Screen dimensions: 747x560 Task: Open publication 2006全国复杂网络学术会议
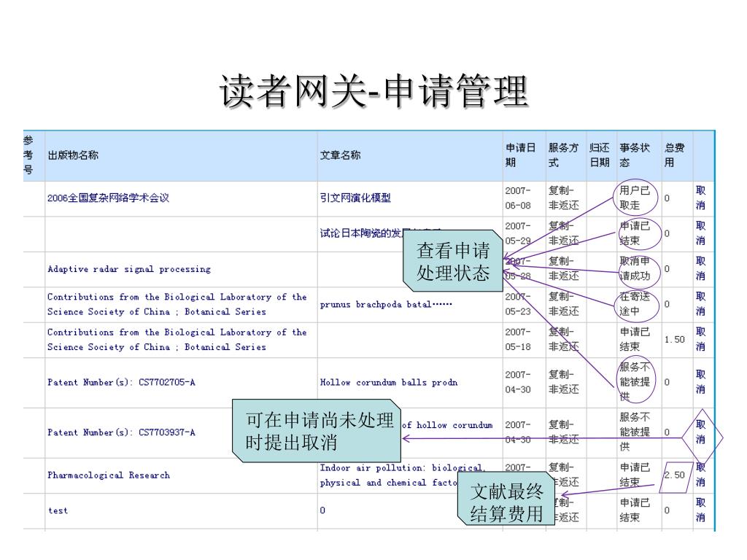tap(108, 198)
